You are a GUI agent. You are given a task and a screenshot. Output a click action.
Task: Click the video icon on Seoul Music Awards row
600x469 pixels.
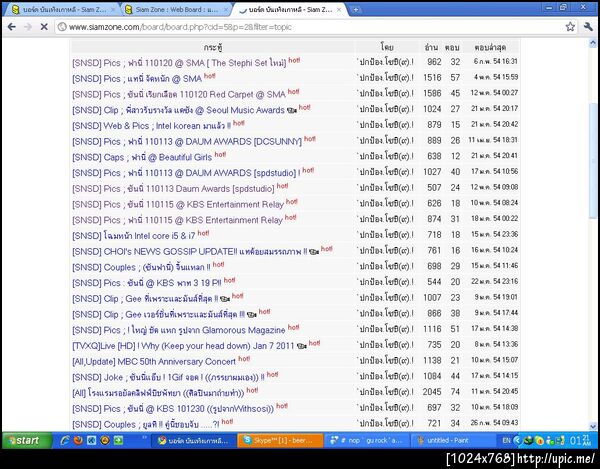tap(292, 111)
